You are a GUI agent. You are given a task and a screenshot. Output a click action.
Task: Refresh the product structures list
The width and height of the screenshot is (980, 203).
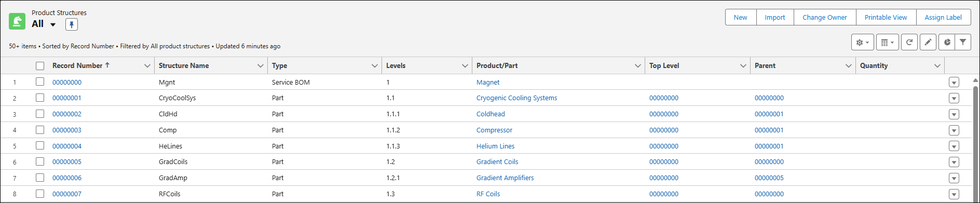909,43
